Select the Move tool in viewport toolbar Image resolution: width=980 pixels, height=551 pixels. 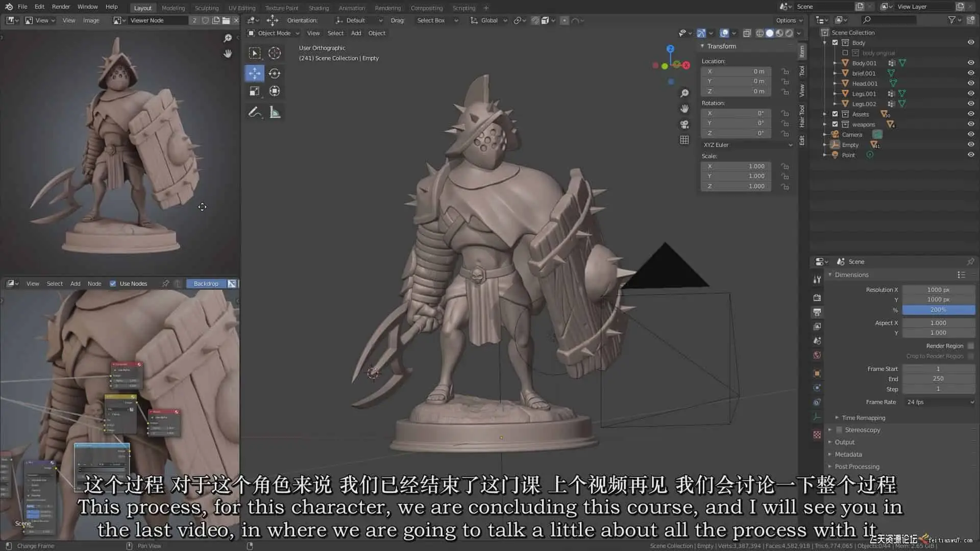point(254,73)
